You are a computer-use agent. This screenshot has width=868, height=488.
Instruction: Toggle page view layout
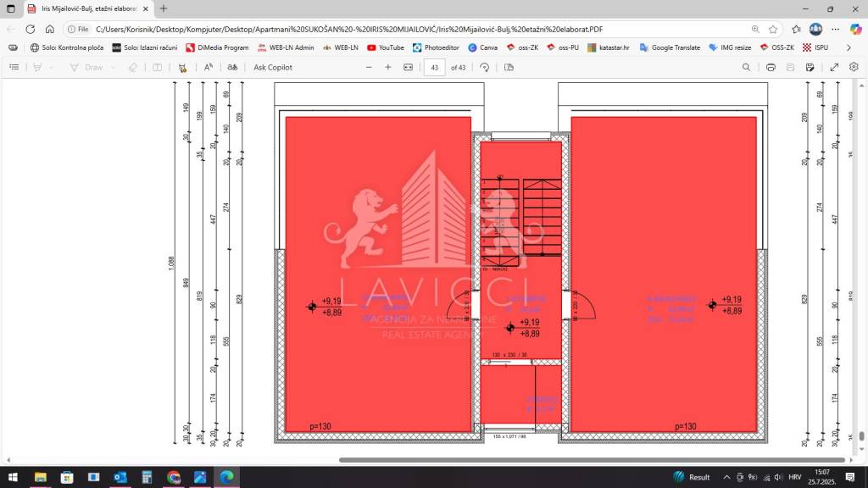(509, 68)
